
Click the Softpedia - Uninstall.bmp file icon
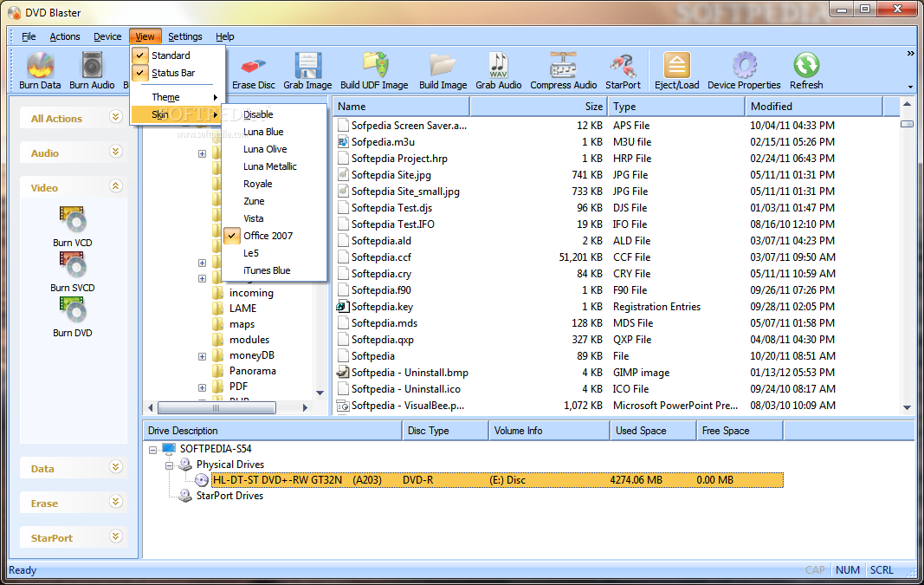click(x=342, y=372)
